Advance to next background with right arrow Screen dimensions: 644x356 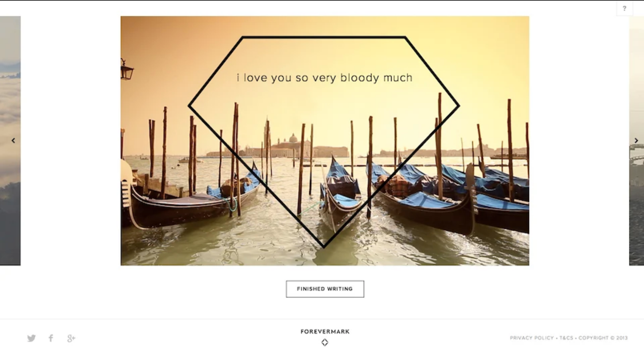click(636, 141)
